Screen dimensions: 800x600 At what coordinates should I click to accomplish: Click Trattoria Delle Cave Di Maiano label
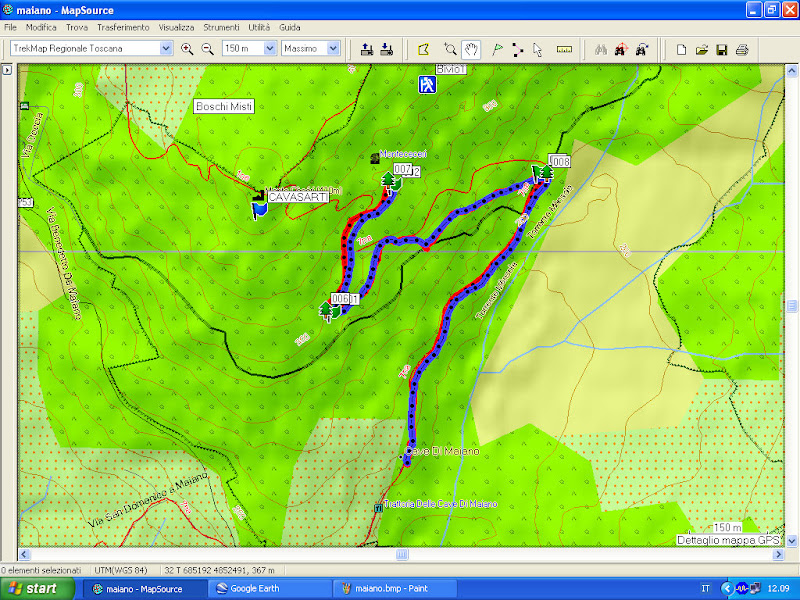(440, 504)
